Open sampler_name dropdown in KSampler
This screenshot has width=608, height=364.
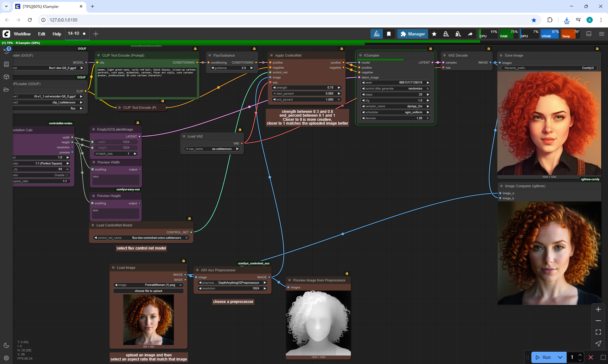pyautogui.click(x=396, y=106)
